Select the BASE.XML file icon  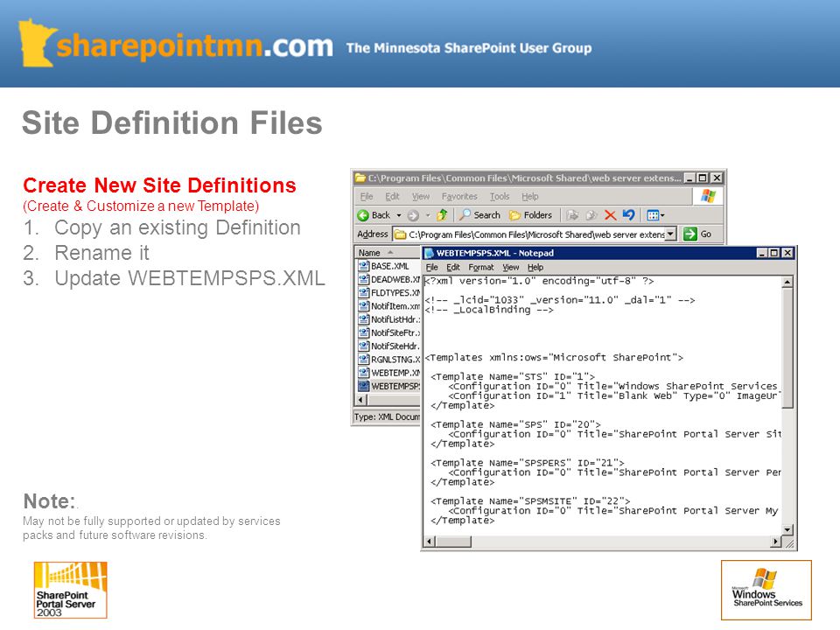(364, 266)
